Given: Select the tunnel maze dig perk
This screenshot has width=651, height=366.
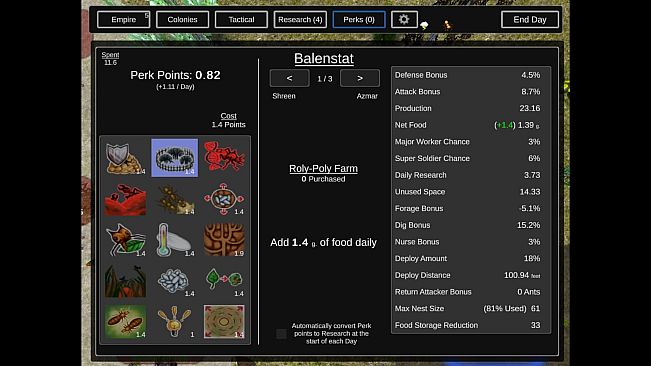Looking at the screenshot, I should 224,240.
